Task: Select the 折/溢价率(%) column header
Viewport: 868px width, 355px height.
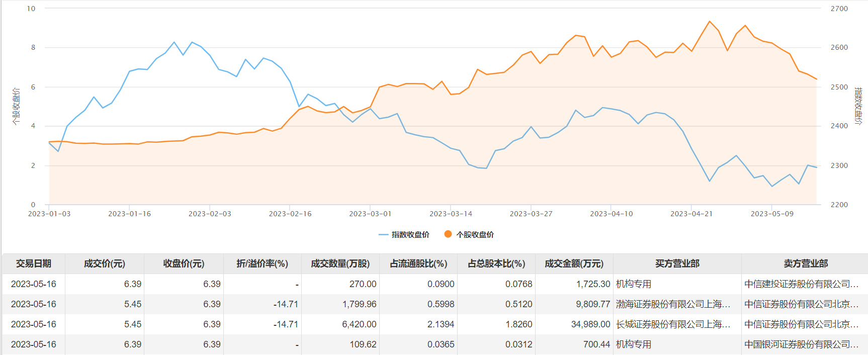Action: [x=262, y=263]
